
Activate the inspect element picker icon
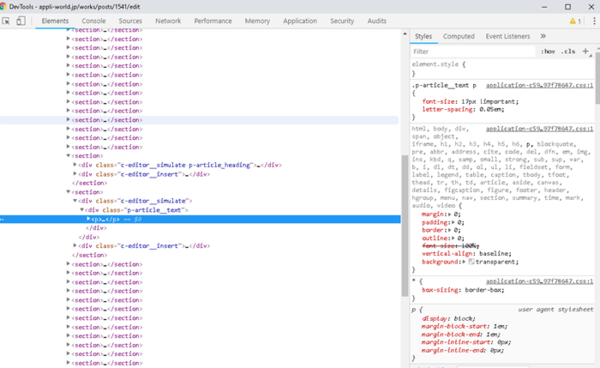[6, 21]
